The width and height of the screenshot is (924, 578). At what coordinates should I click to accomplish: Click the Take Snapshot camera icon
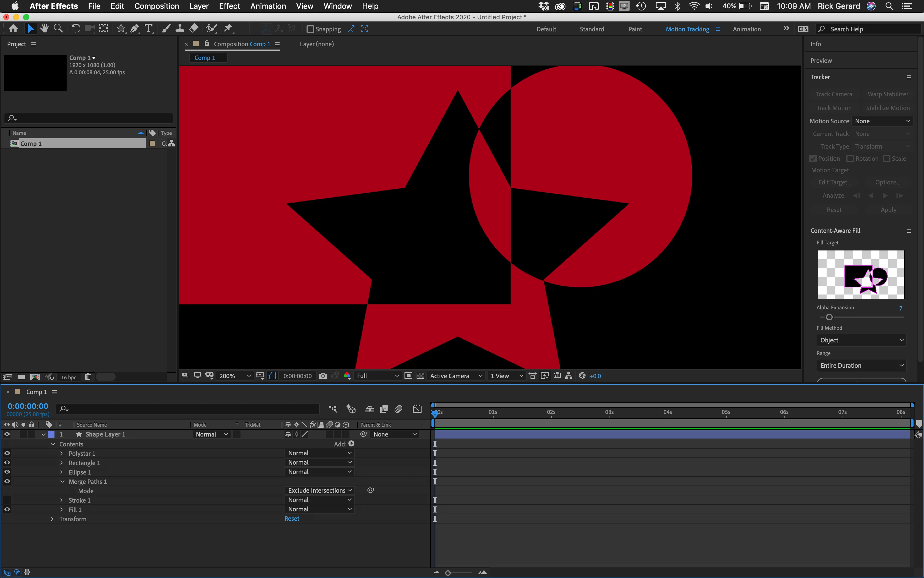click(x=323, y=376)
